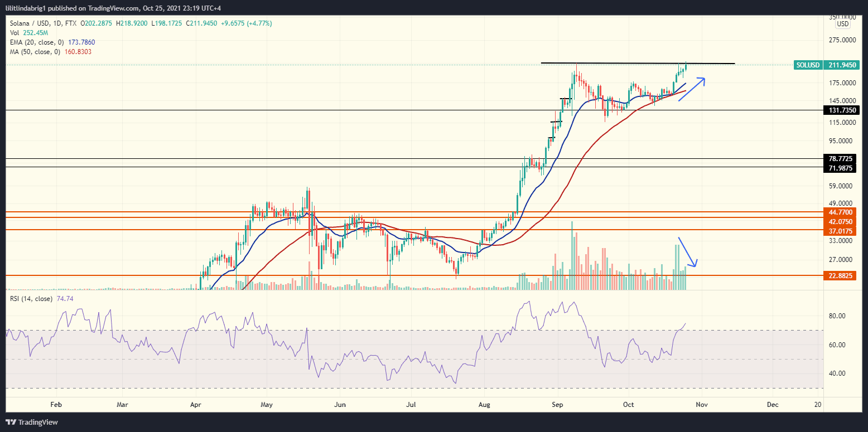Open the EMA (20, close, 0) indicator legend
The image size is (868, 432).
[x=36, y=42]
